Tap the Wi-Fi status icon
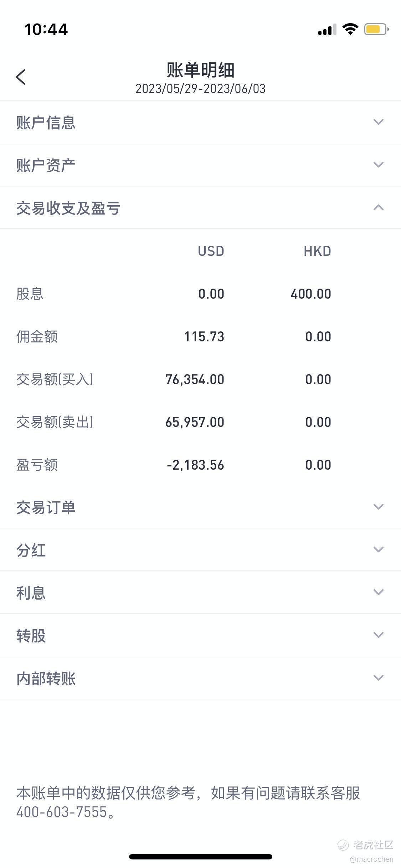 [350, 29]
